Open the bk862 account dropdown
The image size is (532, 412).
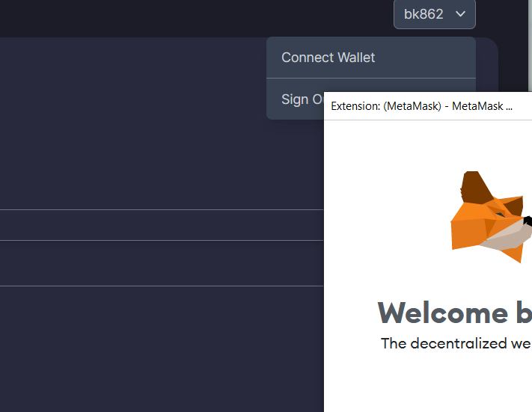[434, 14]
